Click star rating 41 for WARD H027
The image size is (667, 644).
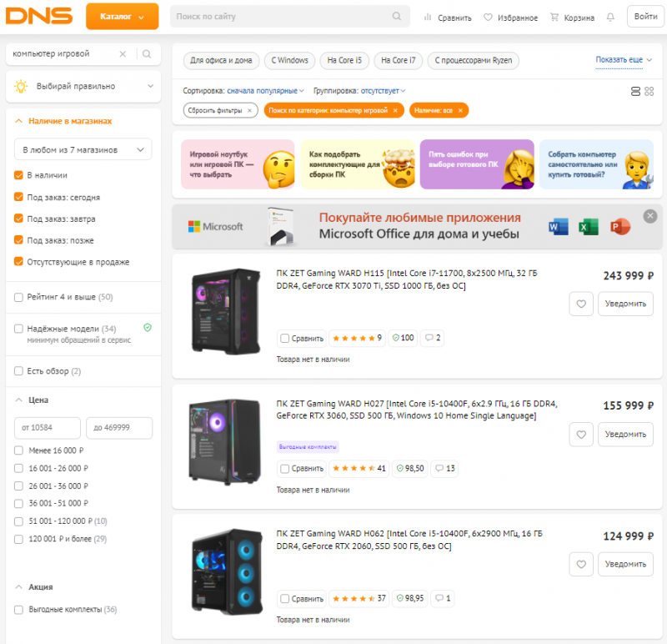pos(359,468)
